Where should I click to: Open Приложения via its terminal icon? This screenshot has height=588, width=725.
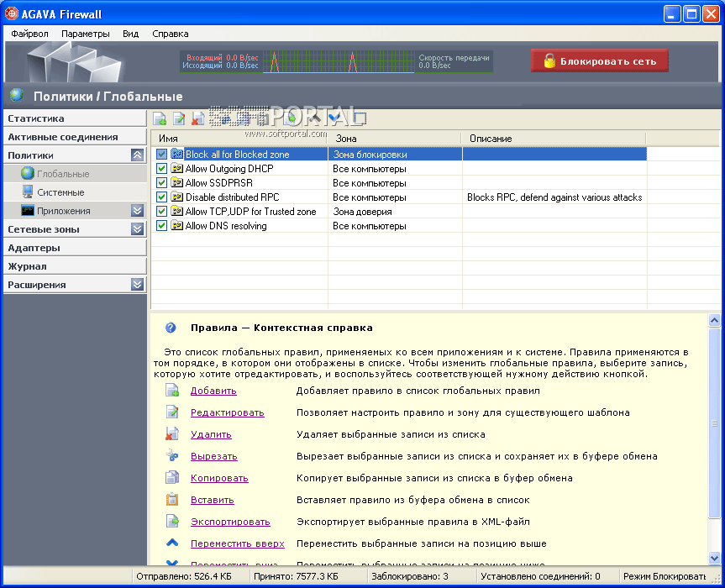click(28, 211)
